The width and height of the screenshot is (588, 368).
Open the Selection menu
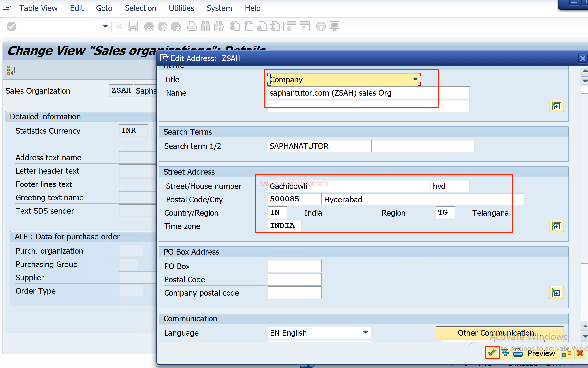(x=140, y=8)
